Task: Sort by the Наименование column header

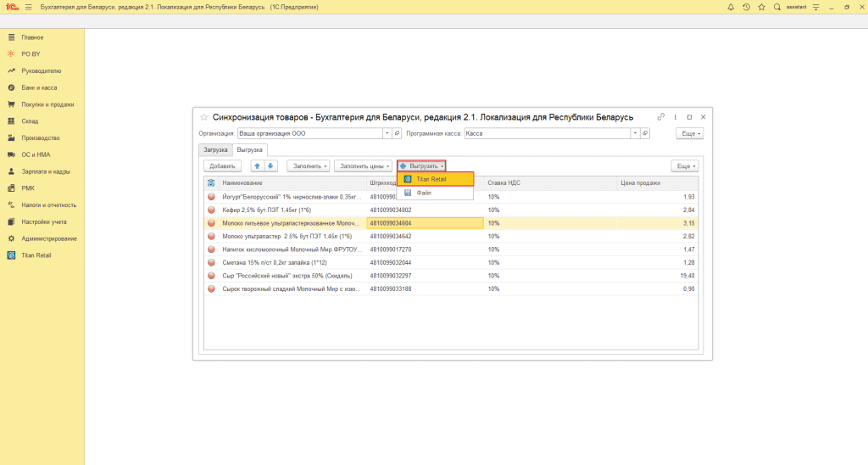Action: (x=292, y=183)
